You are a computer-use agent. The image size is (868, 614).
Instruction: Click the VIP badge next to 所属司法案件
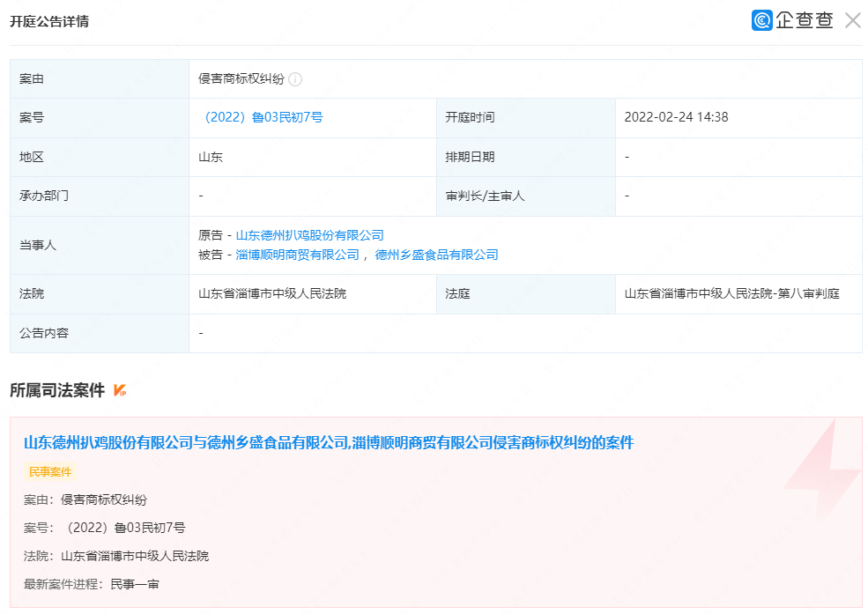[x=121, y=390]
